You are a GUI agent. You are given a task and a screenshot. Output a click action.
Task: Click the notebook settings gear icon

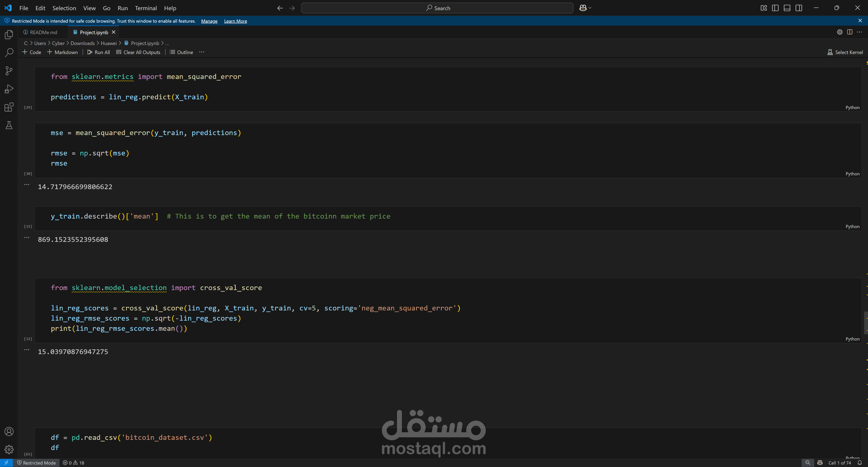click(x=839, y=32)
